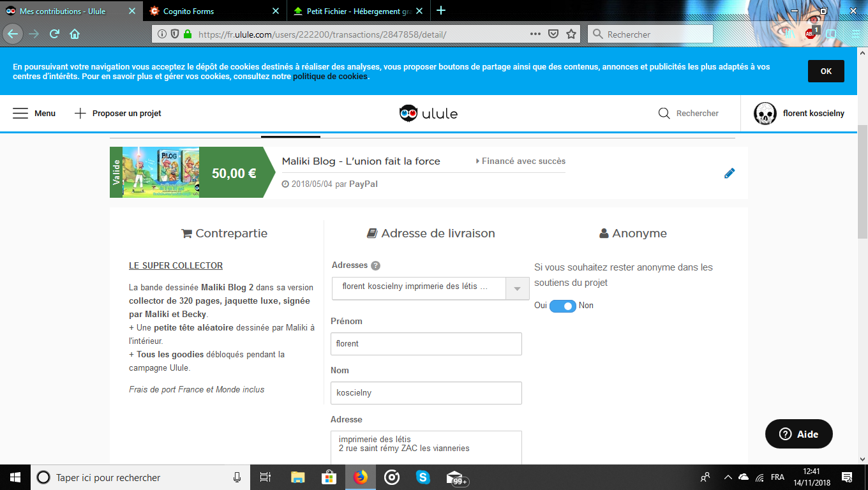Reload the page with the refresh icon
Image resolution: width=868 pixels, height=490 pixels.
tap(54, 34)
